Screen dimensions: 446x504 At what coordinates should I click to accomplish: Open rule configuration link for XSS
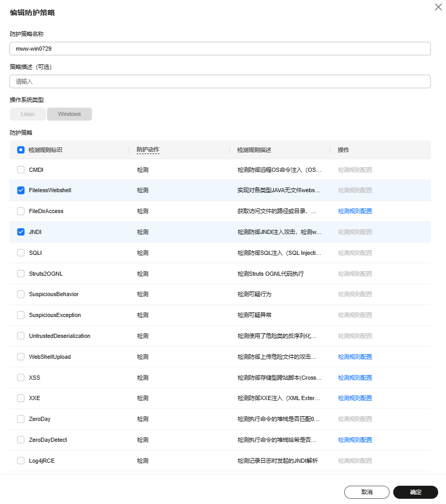pyautogui.click(x=355, y=378)
